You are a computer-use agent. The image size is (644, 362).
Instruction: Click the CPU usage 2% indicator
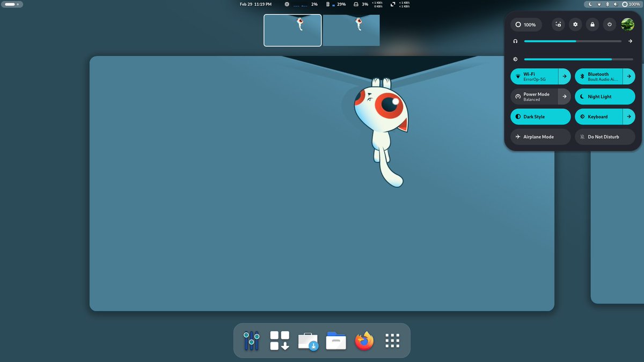301,4
